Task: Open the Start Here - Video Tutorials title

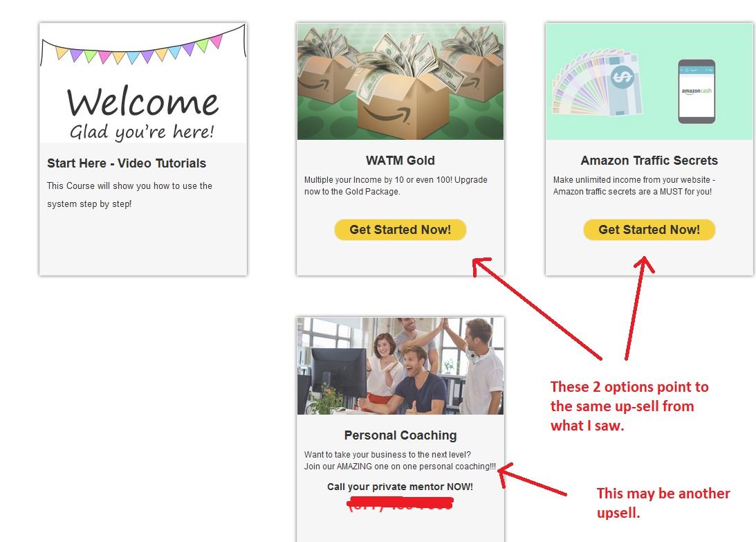Action: 127,163
